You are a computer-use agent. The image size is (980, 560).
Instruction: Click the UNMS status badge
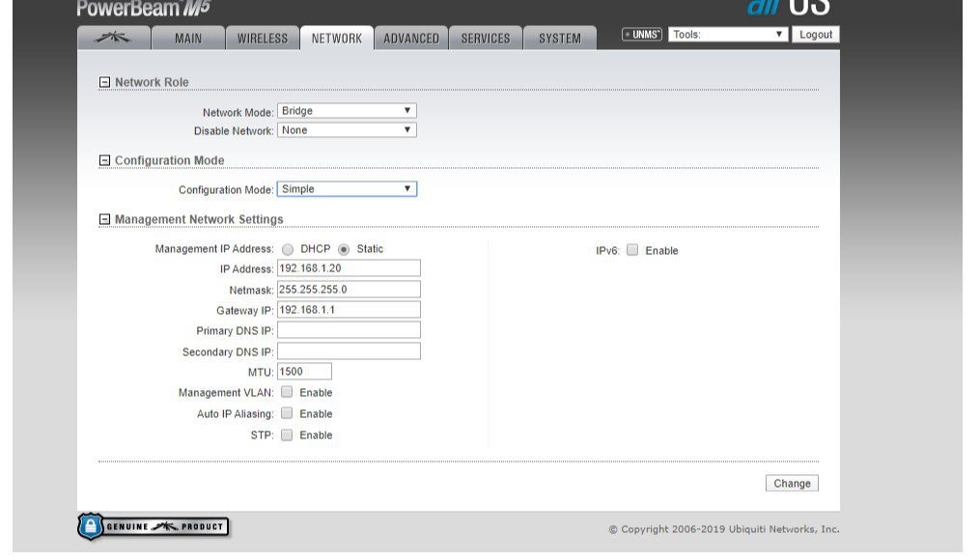[642, 35]
